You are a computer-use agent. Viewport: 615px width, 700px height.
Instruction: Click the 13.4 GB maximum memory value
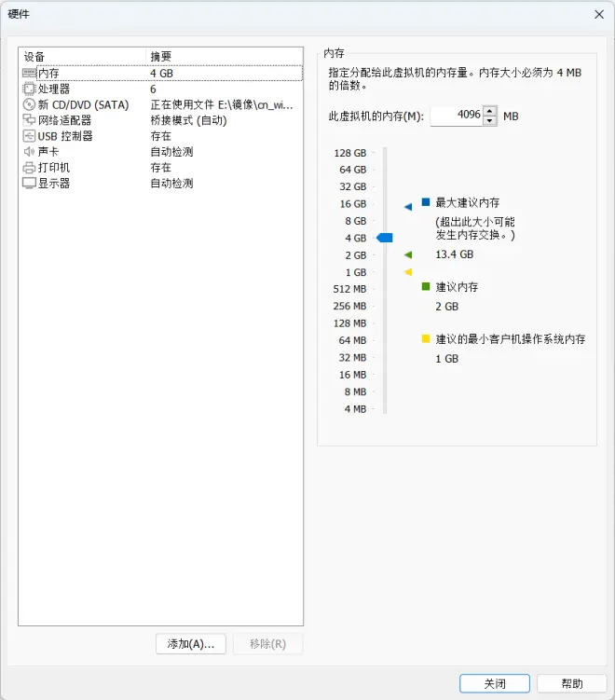pyautogui.click(x=455, y=254)
